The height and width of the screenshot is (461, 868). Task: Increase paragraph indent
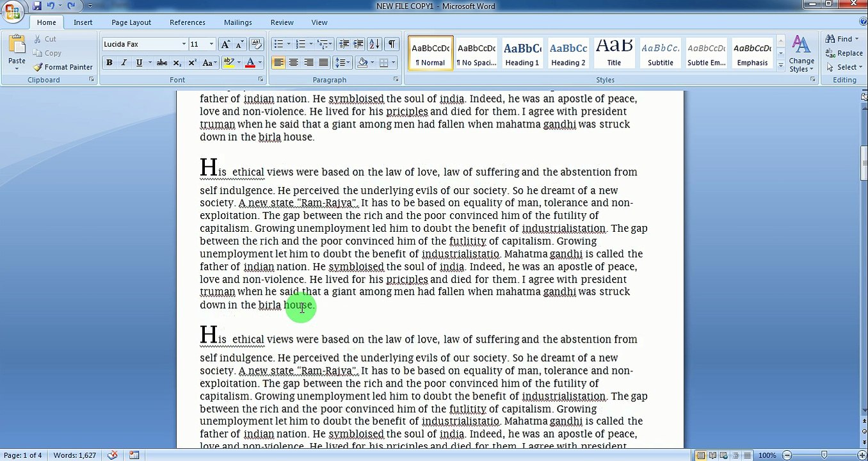tap(358, 44)
